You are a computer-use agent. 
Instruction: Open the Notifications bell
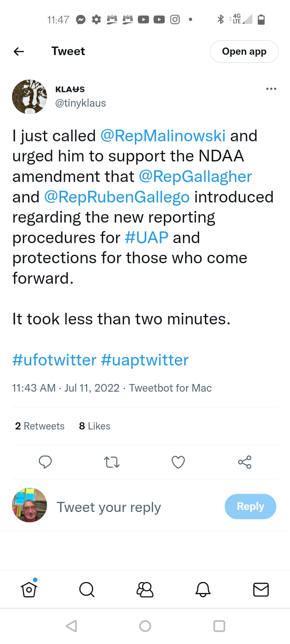[x=203, y=590]
